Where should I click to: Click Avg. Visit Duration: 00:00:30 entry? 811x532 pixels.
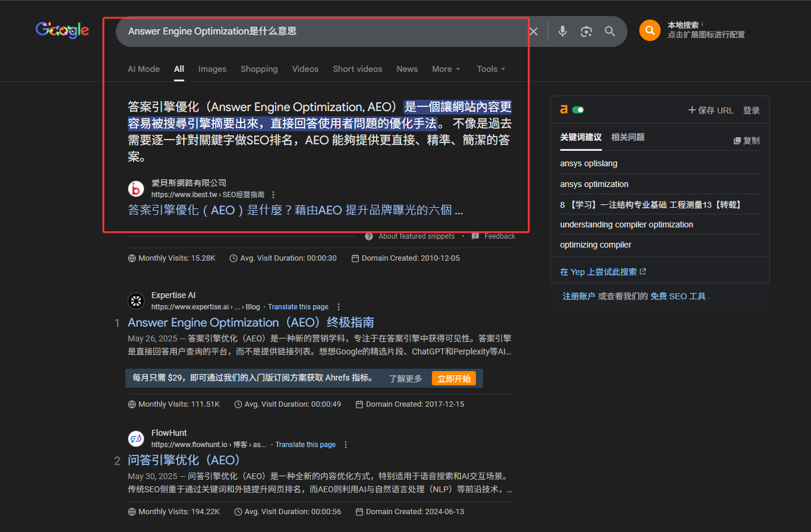tap(283, 258)
